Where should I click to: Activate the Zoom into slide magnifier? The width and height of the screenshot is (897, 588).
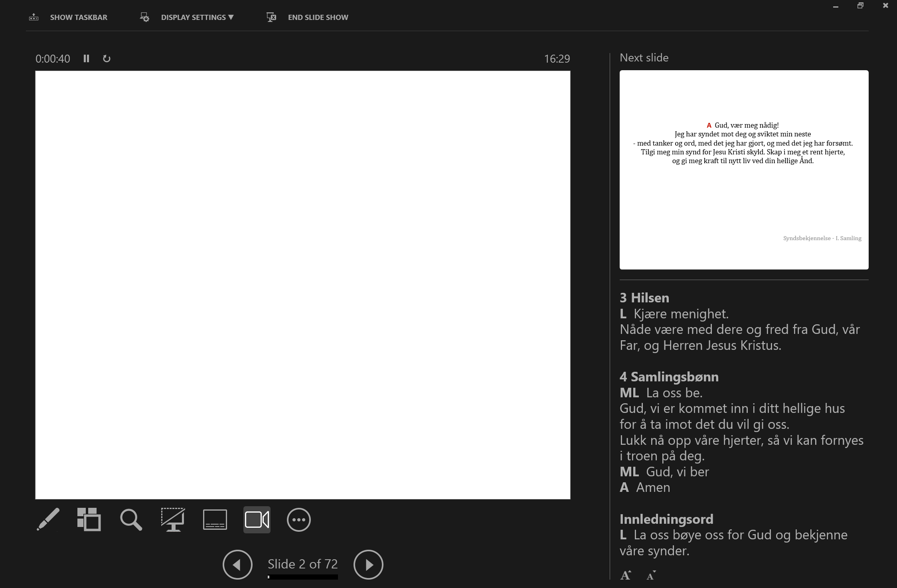(131, 519)
